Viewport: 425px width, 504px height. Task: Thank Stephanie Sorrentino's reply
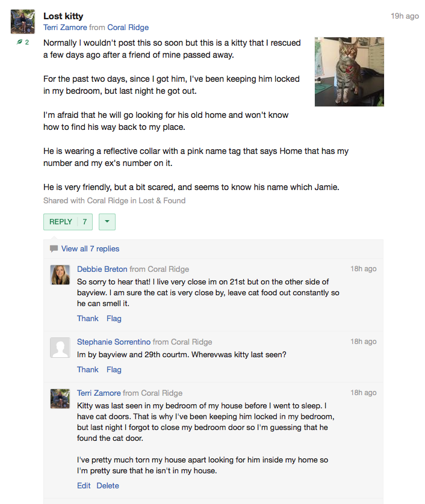pos(87,369)
